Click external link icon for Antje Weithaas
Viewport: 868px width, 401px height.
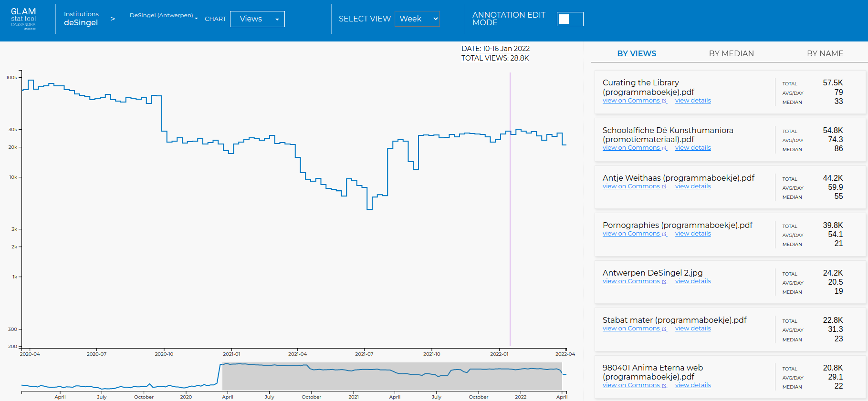pos(664,186)
